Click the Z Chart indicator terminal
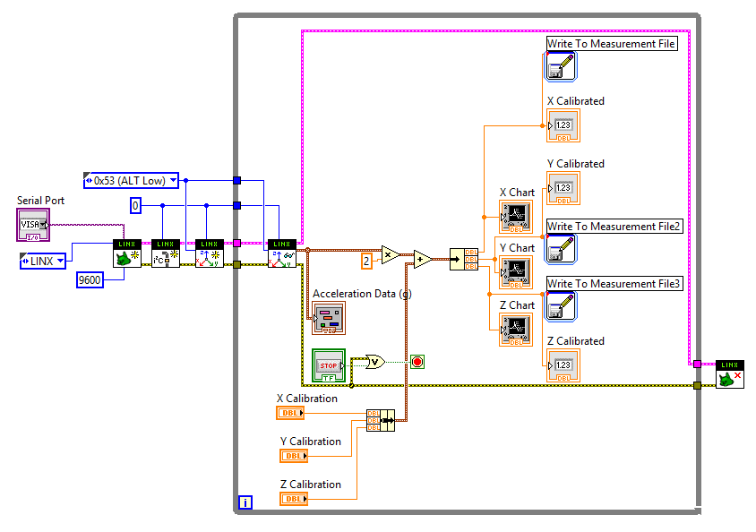Viewport: 756px width, 532px height. pos(516,330)
